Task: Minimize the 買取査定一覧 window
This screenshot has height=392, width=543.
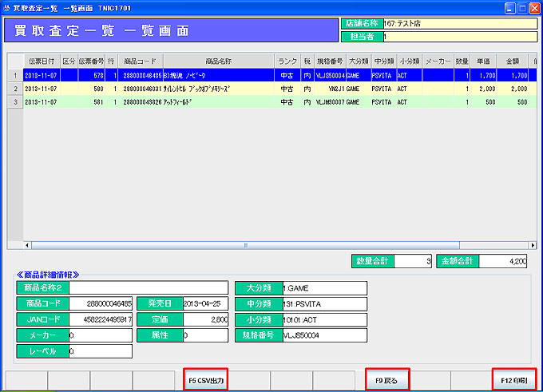Action: click(507, 7)
